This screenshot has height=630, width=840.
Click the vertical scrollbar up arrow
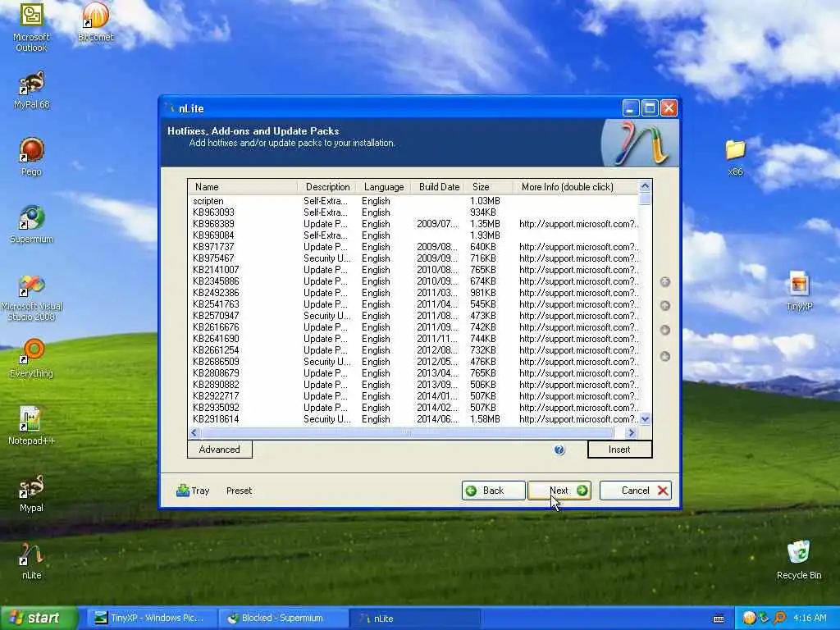(645, 186)
